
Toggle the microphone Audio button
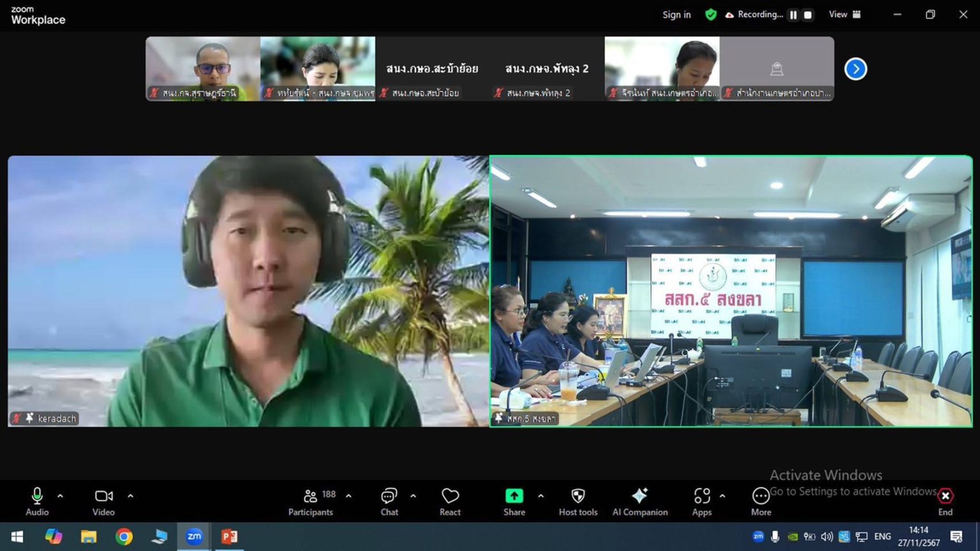tap(37, 501)
